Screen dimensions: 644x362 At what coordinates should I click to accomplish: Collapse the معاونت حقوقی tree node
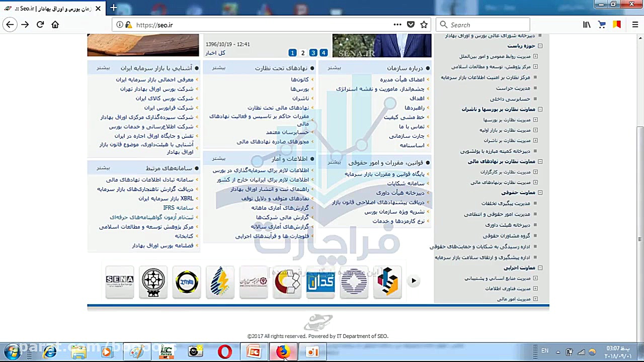(540, 193)
